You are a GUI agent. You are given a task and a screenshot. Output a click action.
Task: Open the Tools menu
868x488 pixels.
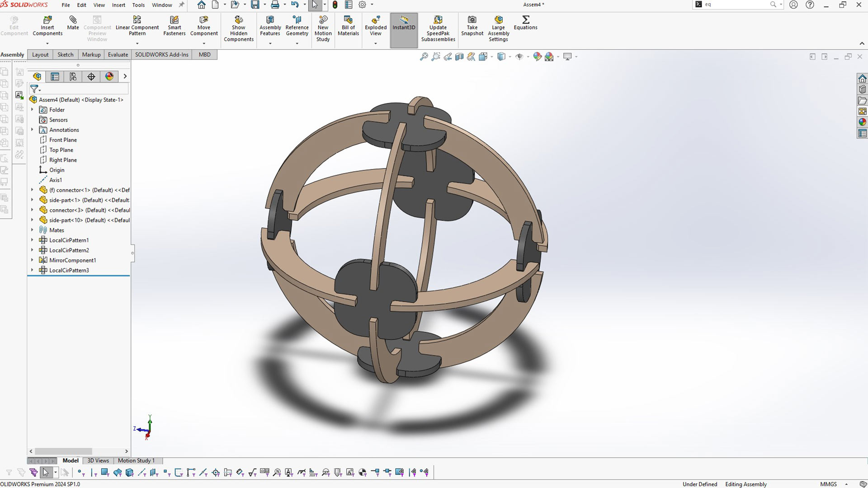[x=138, y=5]
